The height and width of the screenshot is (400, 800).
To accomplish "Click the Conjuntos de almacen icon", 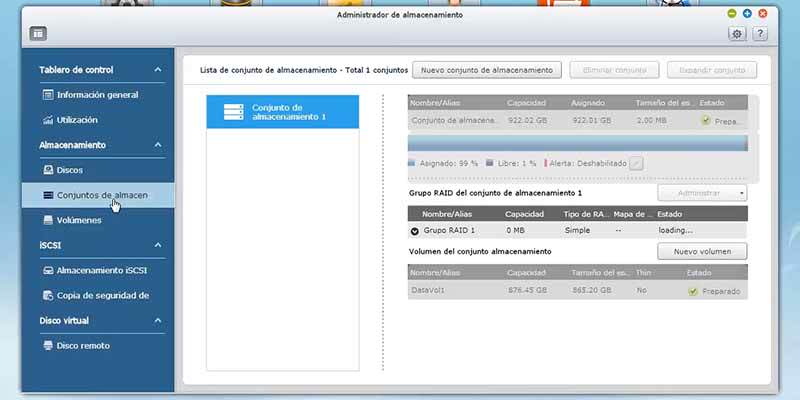I will click(x=48, y=195).
